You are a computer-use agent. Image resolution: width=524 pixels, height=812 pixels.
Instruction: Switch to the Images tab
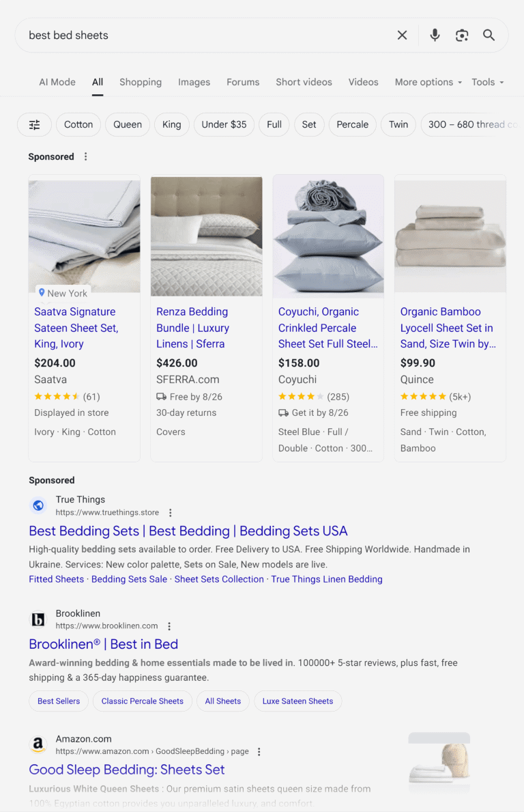194,82
